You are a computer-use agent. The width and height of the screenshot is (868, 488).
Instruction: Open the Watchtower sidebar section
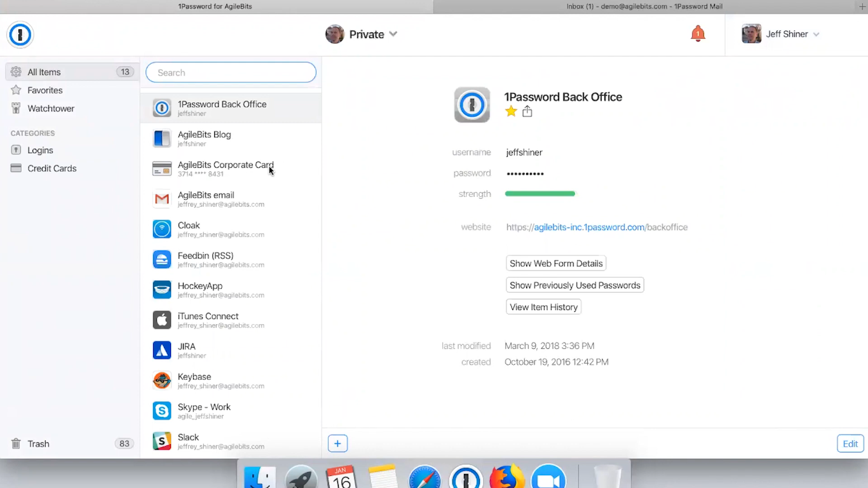51,109
